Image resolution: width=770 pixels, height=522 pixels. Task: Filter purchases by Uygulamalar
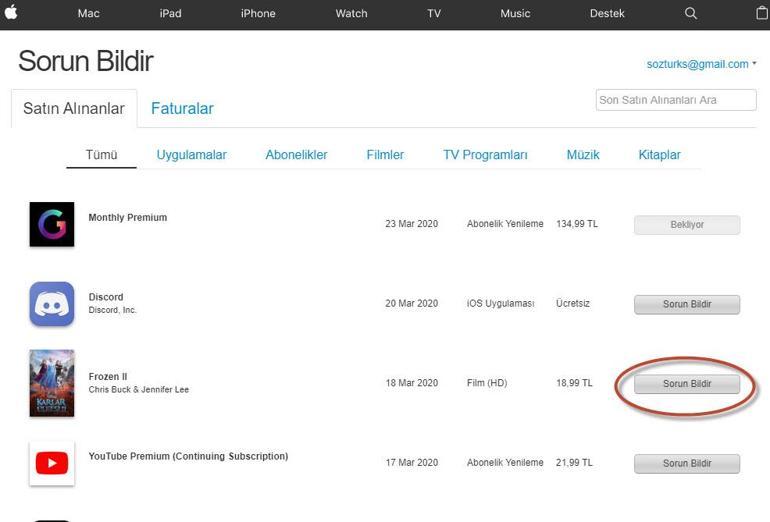(191, 155)
